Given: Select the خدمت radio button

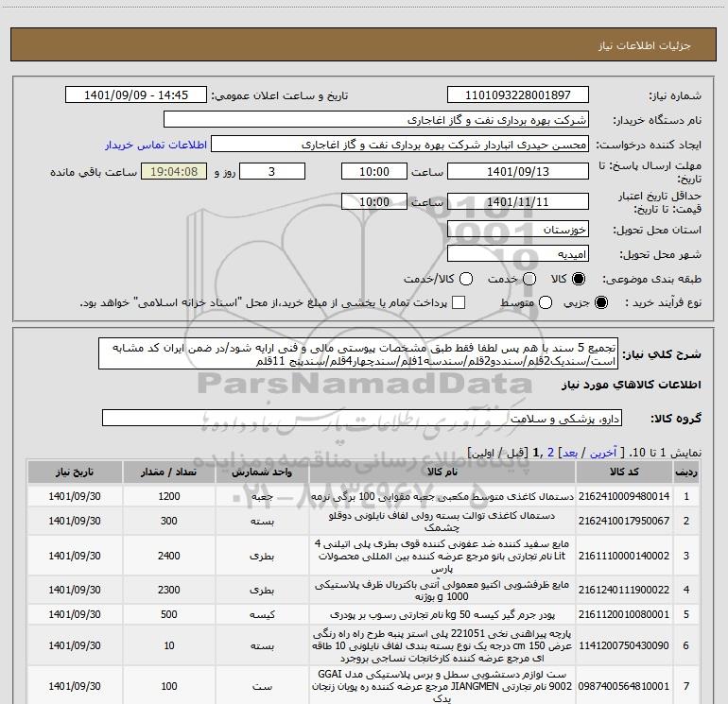Looking at the screenshot, I should 529,279.
